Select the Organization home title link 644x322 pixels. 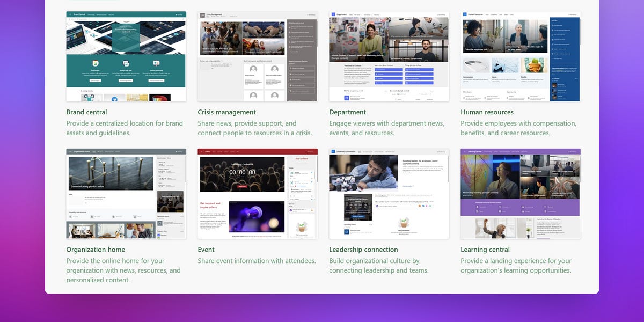click(x=96, y=250)
